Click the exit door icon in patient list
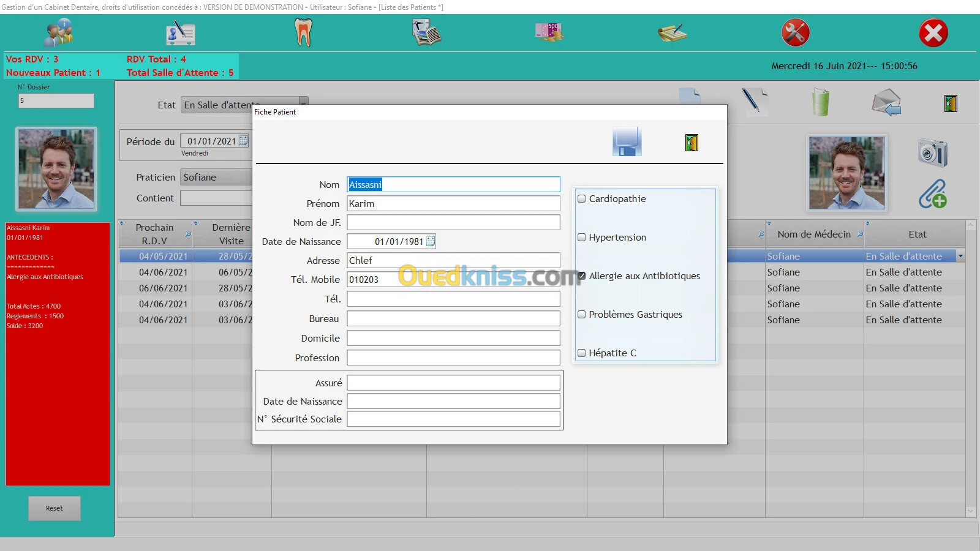 click(951, 103)
